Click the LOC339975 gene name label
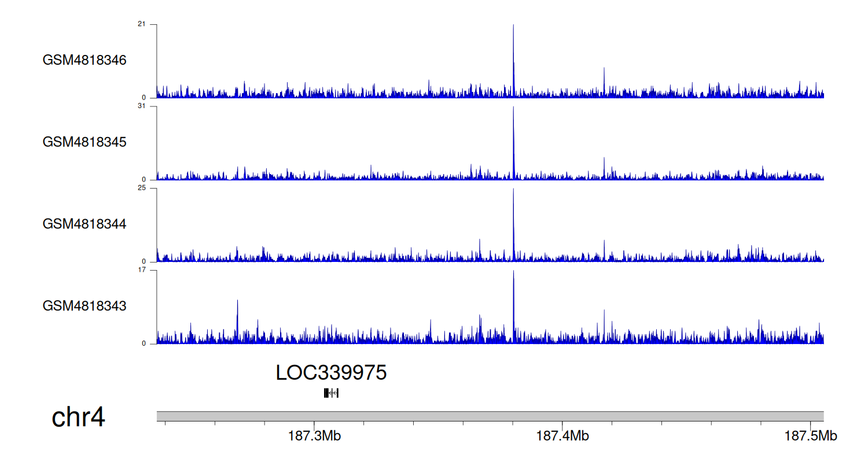 tap(331, 373)
